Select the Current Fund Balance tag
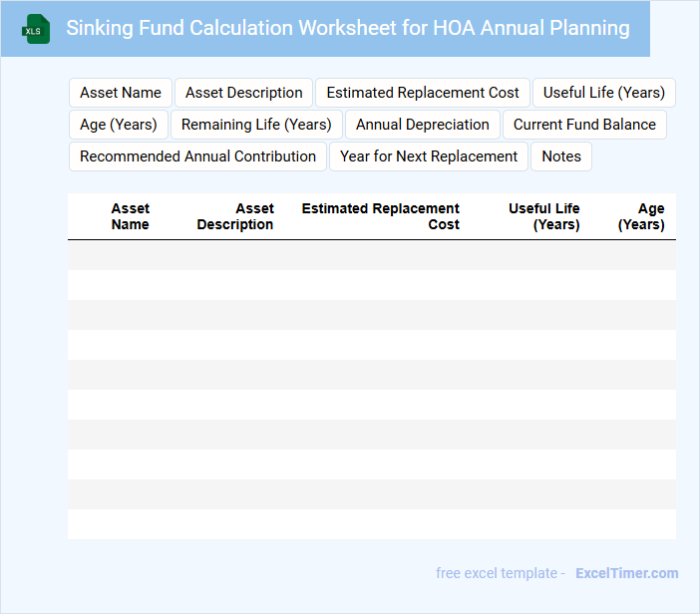Image resolution: width=700 pixels, height=614 pixels. click(584, 125)
